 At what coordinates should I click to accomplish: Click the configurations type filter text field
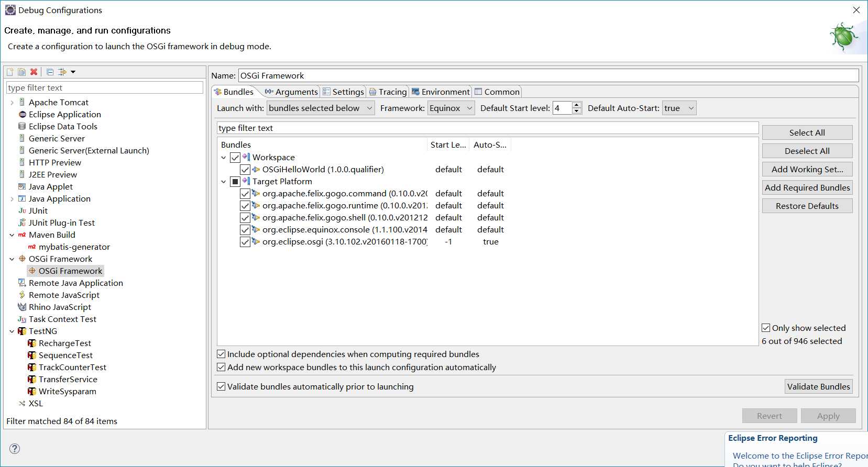coord(105,87)
